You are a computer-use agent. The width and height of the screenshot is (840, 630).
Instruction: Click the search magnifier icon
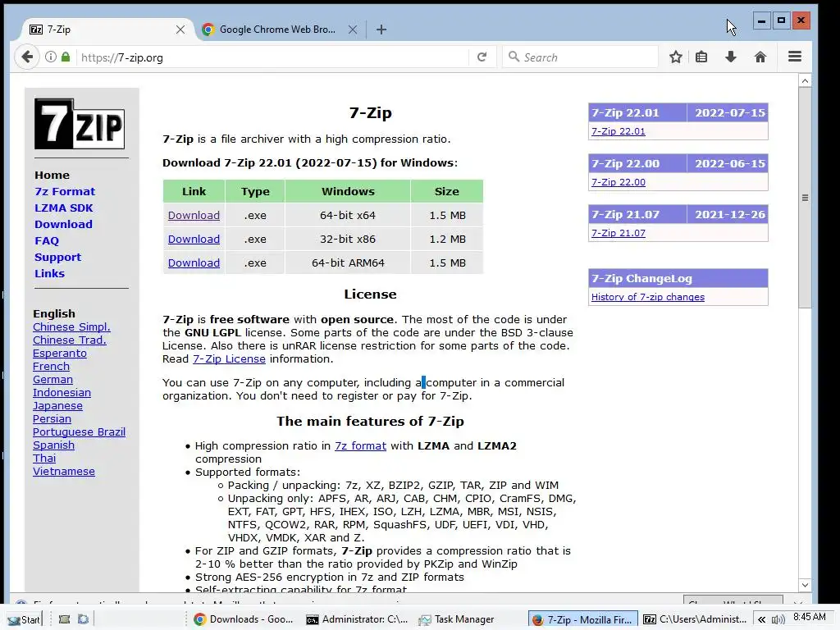(x=514, y=57)
